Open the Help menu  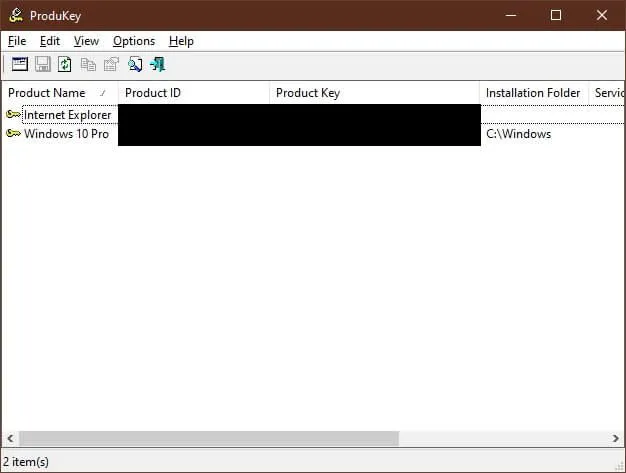181,41
